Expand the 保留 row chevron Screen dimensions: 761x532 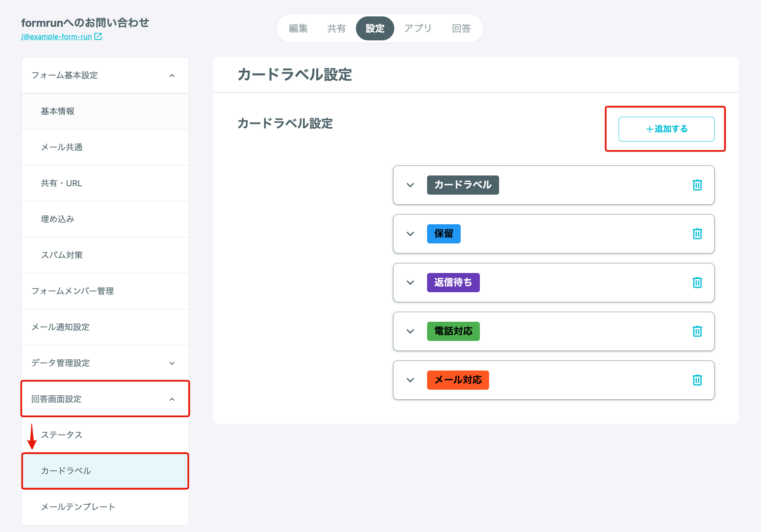click(410, 234)
